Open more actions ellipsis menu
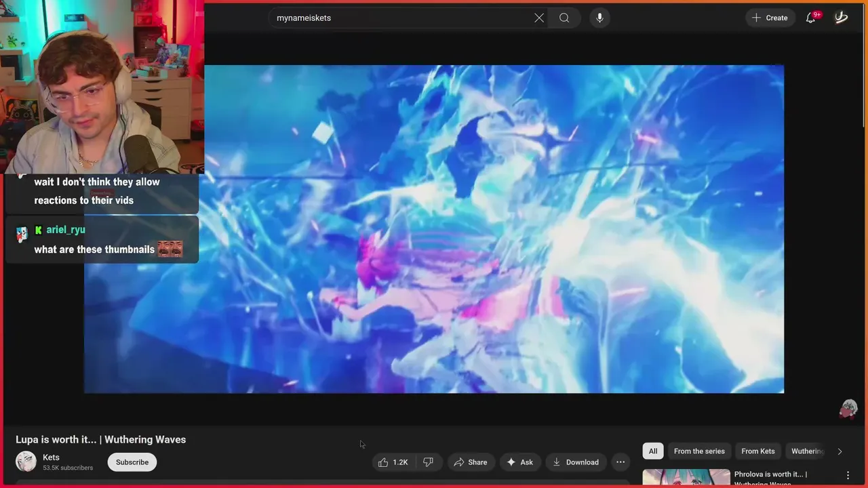 (x=620, y=462)
